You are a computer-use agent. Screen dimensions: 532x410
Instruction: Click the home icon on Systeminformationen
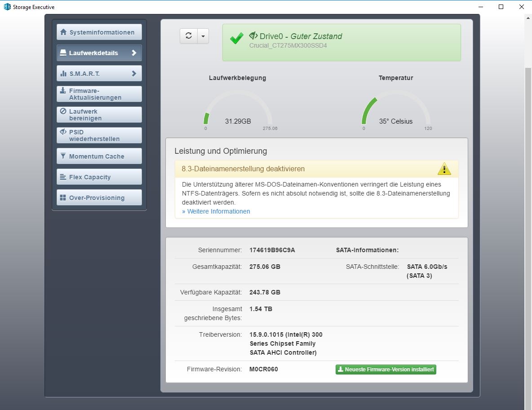click(x=63, y=32)
